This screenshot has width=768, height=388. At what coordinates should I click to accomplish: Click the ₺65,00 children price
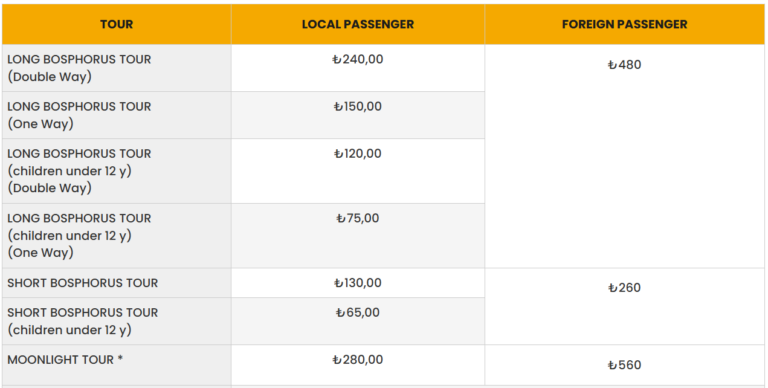point(358,313)
